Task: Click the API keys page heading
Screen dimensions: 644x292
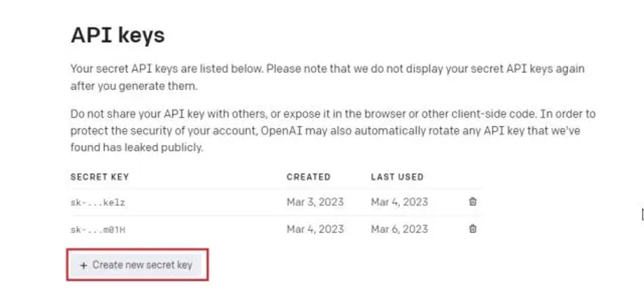Action: click(118, 35)
